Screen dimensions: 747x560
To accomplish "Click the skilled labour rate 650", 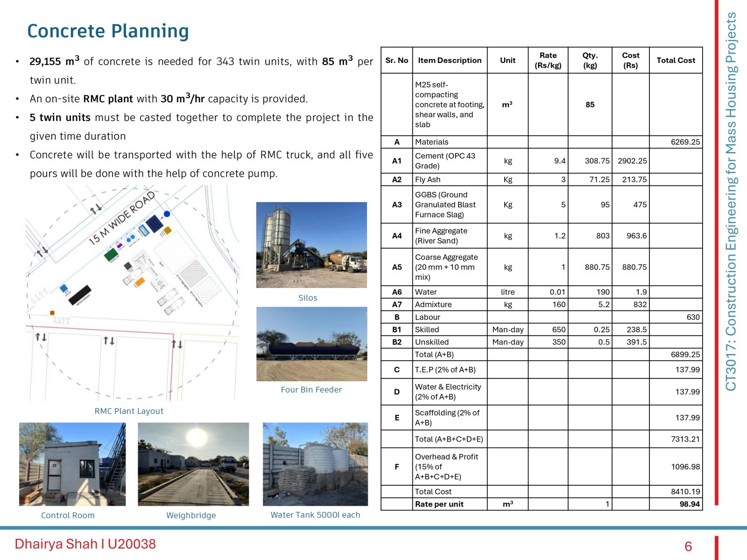I will (x=558, y=329).
